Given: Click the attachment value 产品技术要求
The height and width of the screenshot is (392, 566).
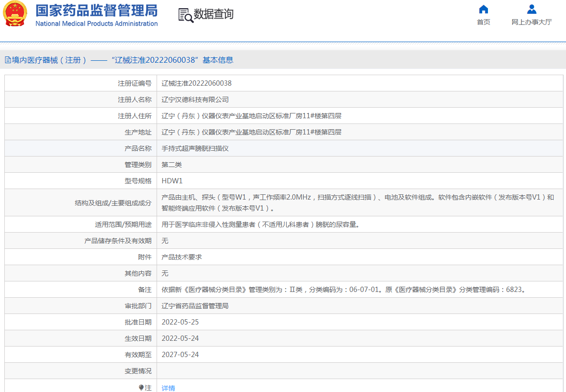Looking at the screenshot, I should click(181, 257).
